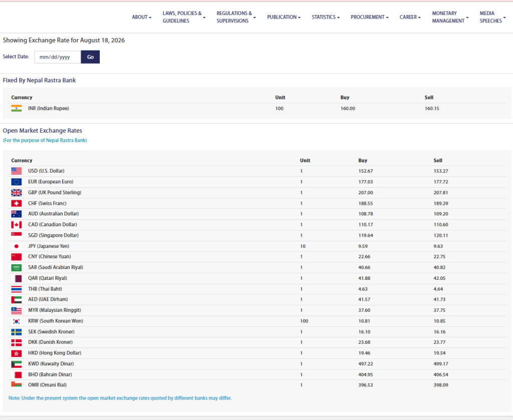This screenshot has height=420, width=513.
Task: Click the Hong Kong Dollar flag icon
Action: [x=17, y=353]
